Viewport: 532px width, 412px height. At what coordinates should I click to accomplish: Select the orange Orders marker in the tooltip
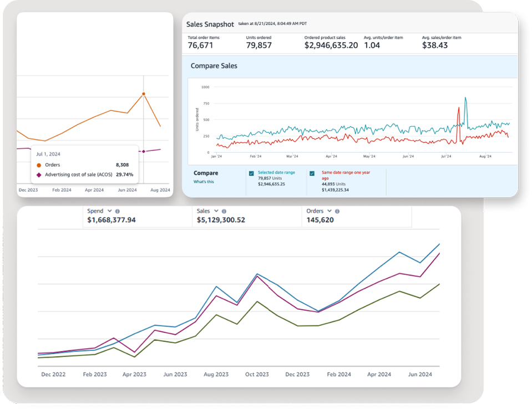tap(38, 165)
